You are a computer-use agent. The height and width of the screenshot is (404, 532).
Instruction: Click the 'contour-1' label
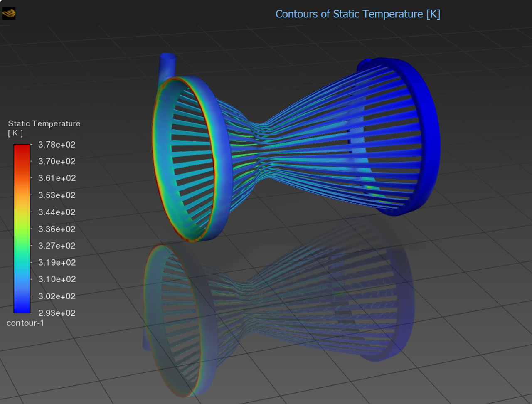point(25,323)
